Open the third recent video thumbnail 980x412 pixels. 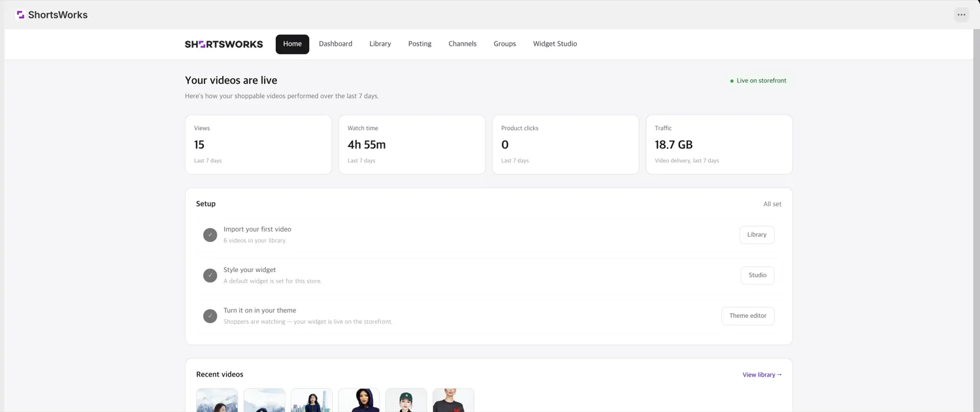312,400
